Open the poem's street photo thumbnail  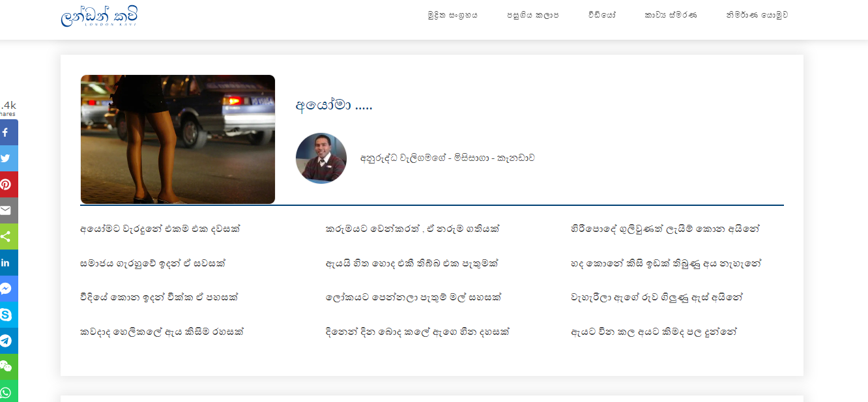tap(178, 139)
